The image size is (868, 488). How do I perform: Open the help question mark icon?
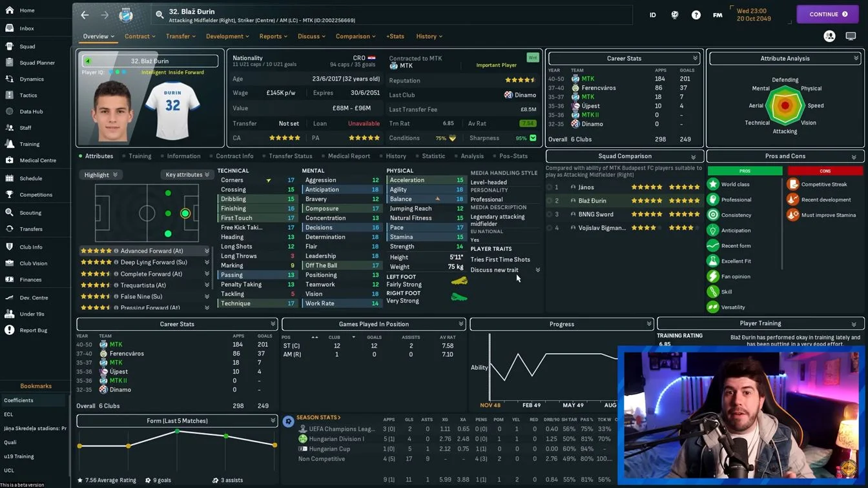coord(696,14)
